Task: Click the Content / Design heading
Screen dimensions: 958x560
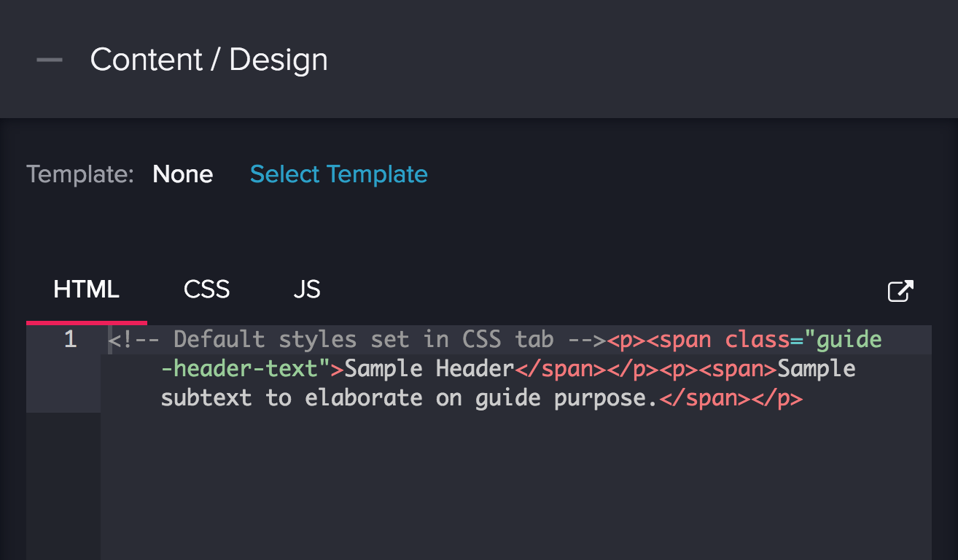Action: (x=209, y=60)
